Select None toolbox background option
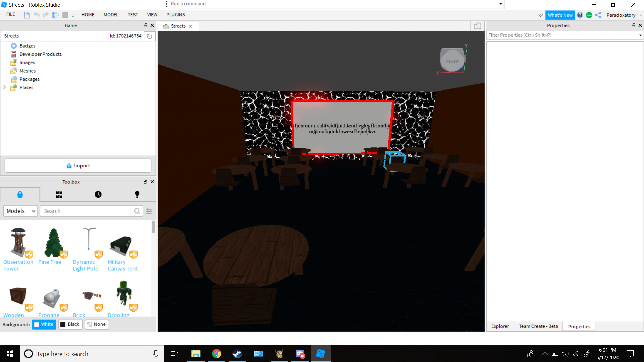The width and height of the screenshot is (644, 362). pos(97,324)
